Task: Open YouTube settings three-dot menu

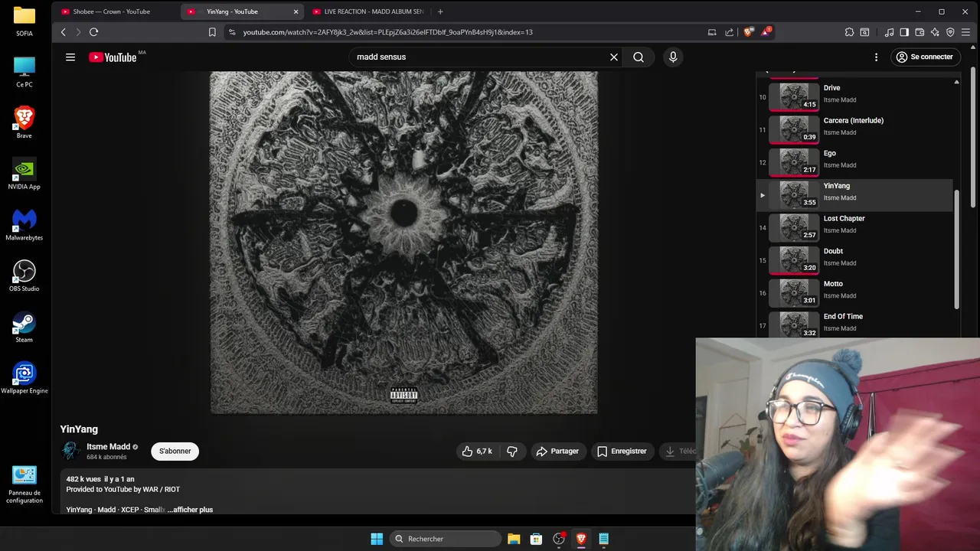Action: (x=876, y=57)
